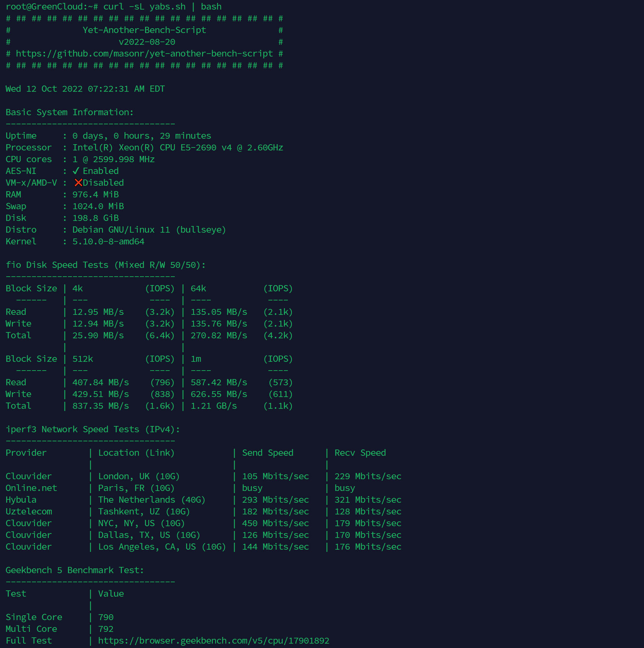This screenshot has height=648, width=644.
Task: Select the Intel Xeon E5-2690 v4 processor text
Action: coord(178,148)
